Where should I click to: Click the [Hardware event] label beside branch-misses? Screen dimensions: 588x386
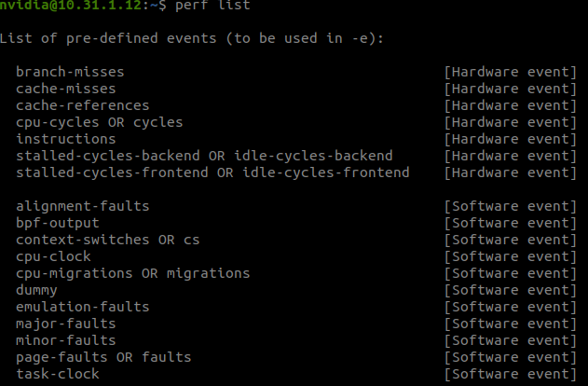511,72
